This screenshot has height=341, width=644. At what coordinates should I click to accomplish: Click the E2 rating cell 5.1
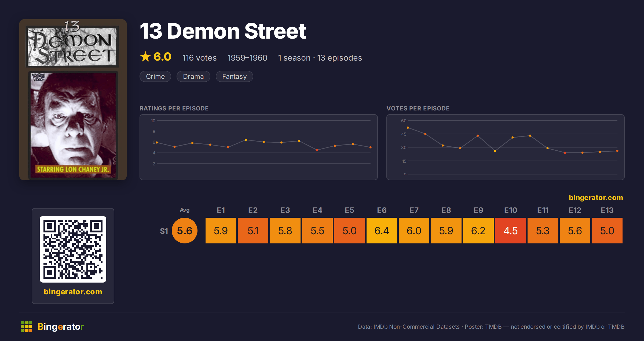[x=253, y=231]
